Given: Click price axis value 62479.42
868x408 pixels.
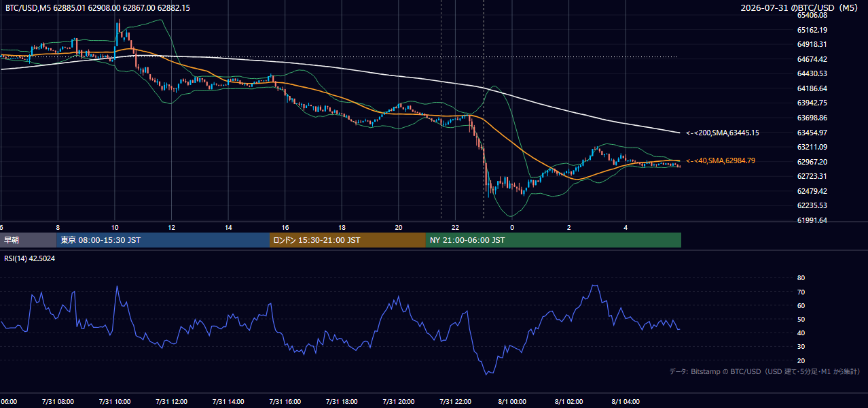Looking at the screenshot, I should tap(812, 191).
